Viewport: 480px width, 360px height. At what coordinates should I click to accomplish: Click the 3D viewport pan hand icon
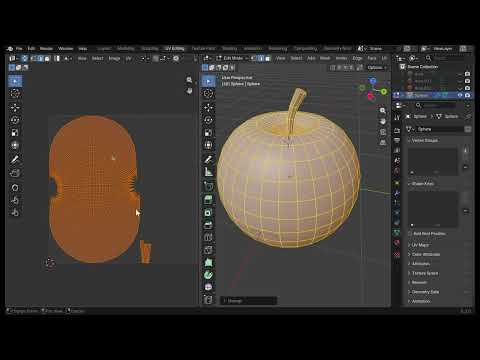tap(383, 121)
